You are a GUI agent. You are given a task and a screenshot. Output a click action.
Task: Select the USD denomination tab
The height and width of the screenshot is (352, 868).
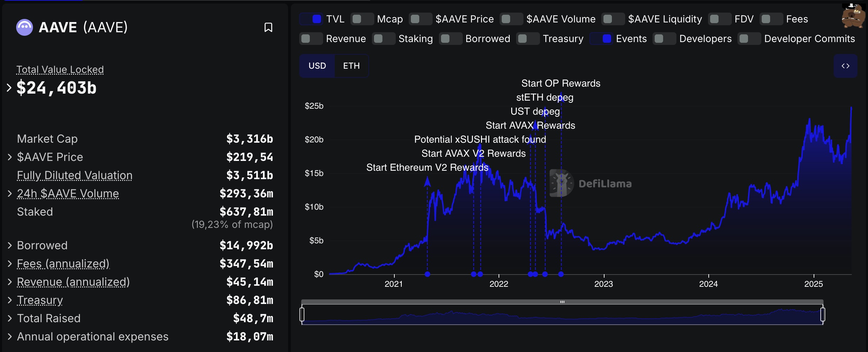[317, 66]
